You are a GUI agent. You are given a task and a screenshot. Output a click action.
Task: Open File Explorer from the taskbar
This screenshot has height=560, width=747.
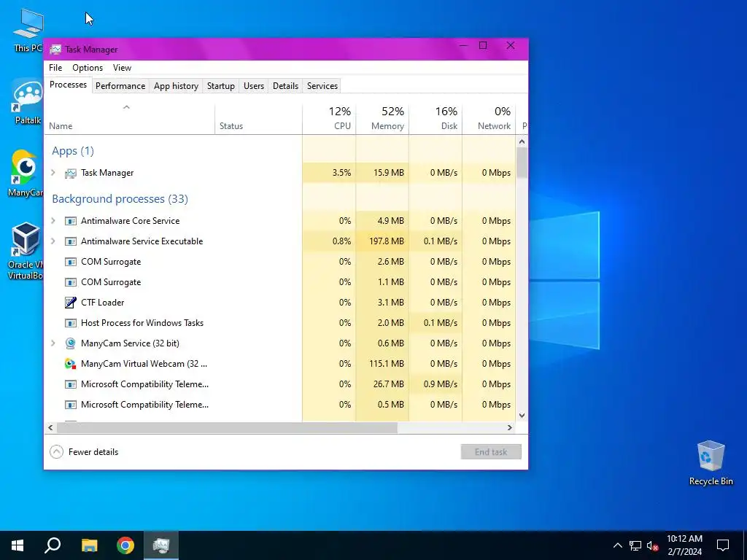coord(89,545)
